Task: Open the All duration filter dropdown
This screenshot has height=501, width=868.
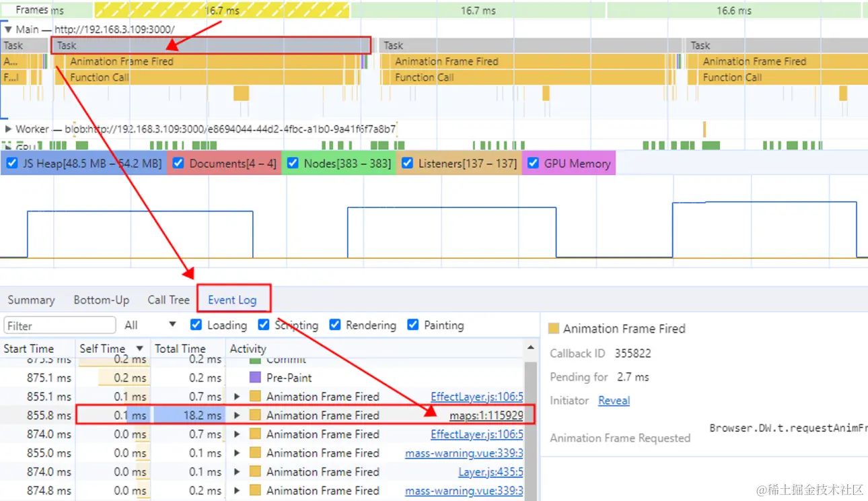Action: click(150, 325)
